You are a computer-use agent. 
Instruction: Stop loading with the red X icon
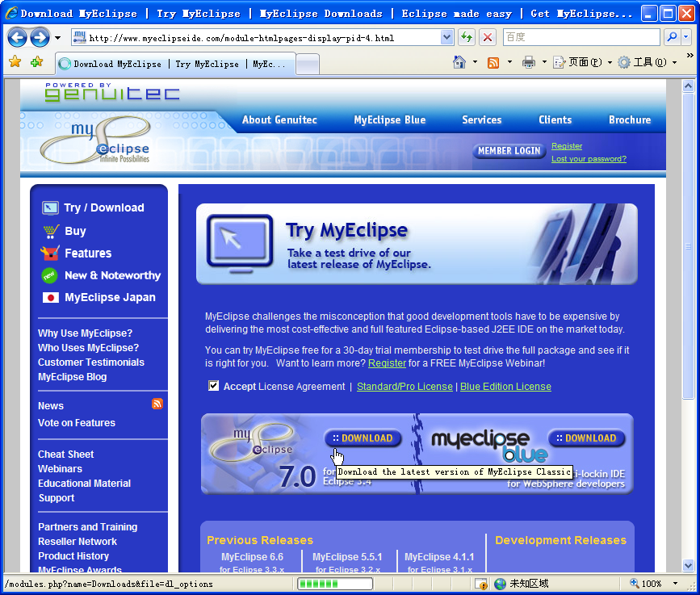(x=488, y=37)
